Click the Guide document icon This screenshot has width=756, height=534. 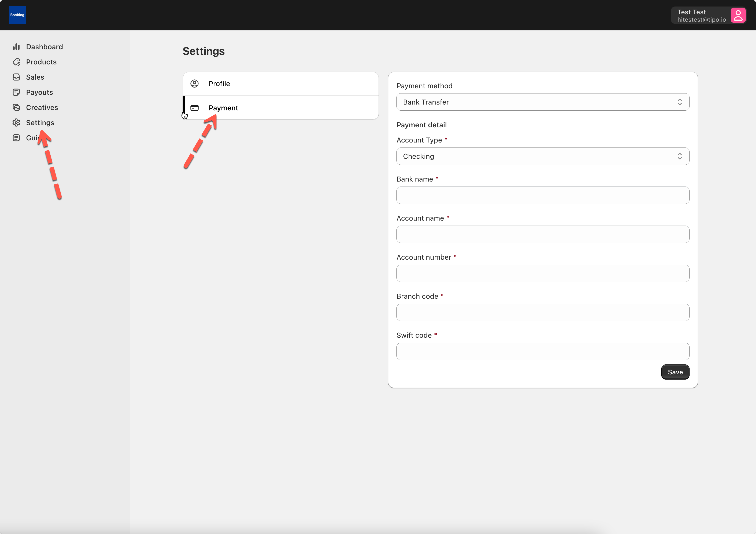point(16,138)
